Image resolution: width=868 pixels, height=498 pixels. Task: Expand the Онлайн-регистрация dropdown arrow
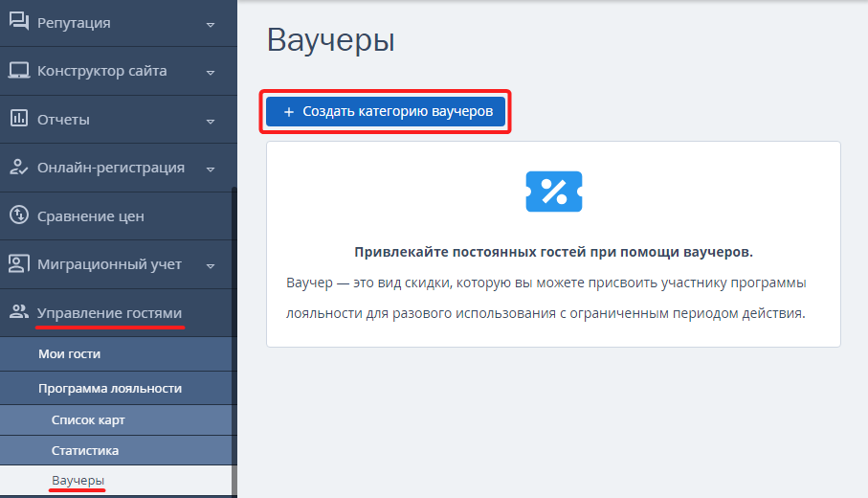[x=211, y=169]
